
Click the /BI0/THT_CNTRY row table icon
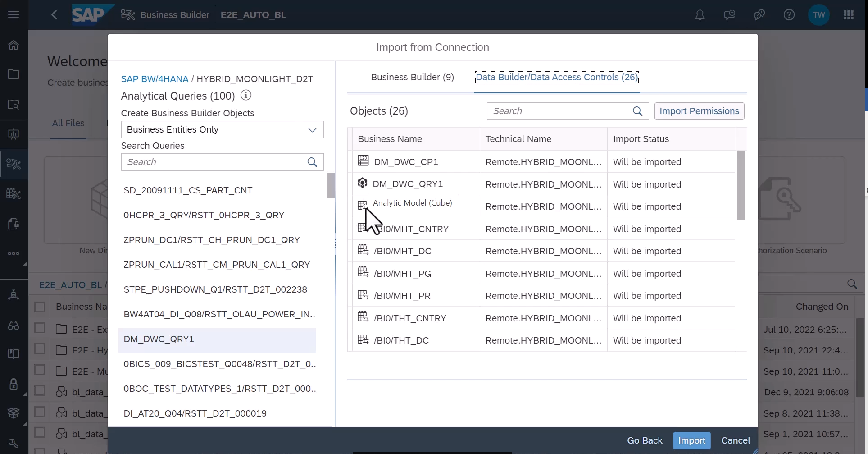[x=363, y=317]
